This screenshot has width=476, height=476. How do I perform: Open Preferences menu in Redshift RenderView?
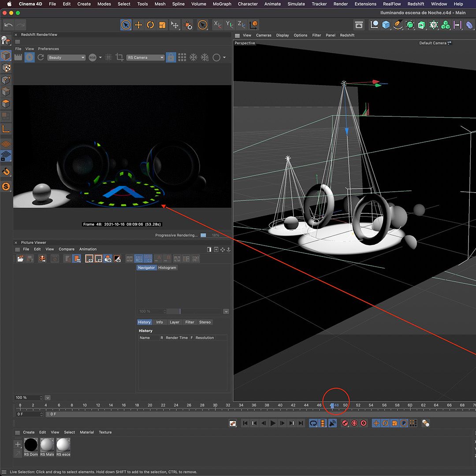[x=48, y=48]
